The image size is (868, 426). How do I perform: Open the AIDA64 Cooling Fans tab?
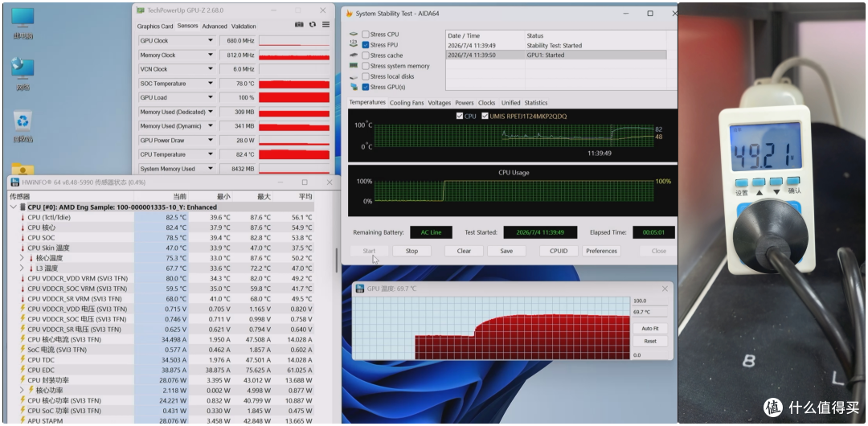point(407,103)
